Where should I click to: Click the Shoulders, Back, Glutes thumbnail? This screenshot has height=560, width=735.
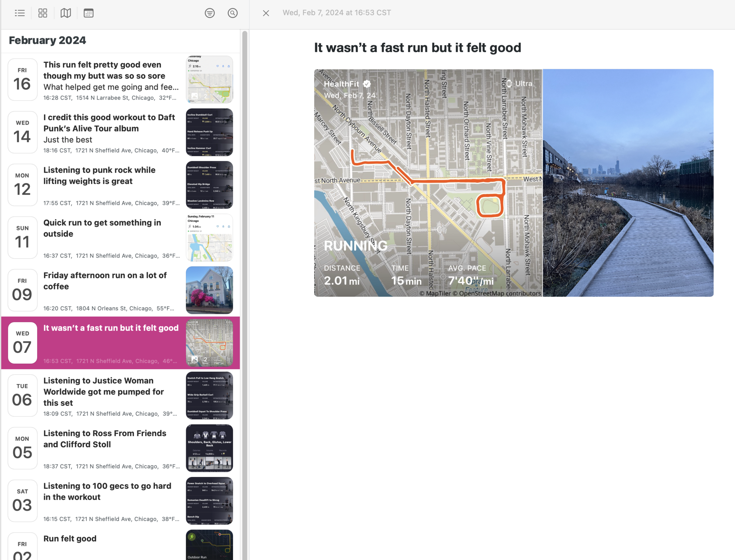[x=209, y=448]
